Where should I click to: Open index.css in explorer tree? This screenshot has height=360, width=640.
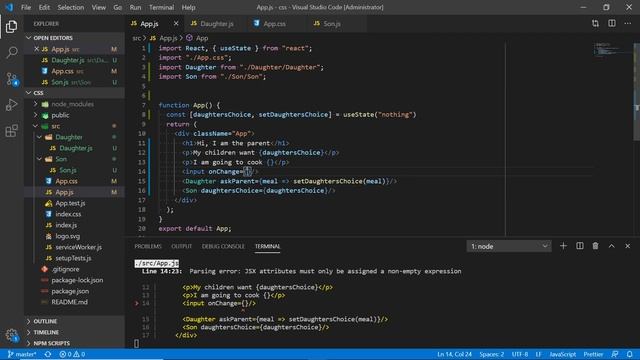68,214
